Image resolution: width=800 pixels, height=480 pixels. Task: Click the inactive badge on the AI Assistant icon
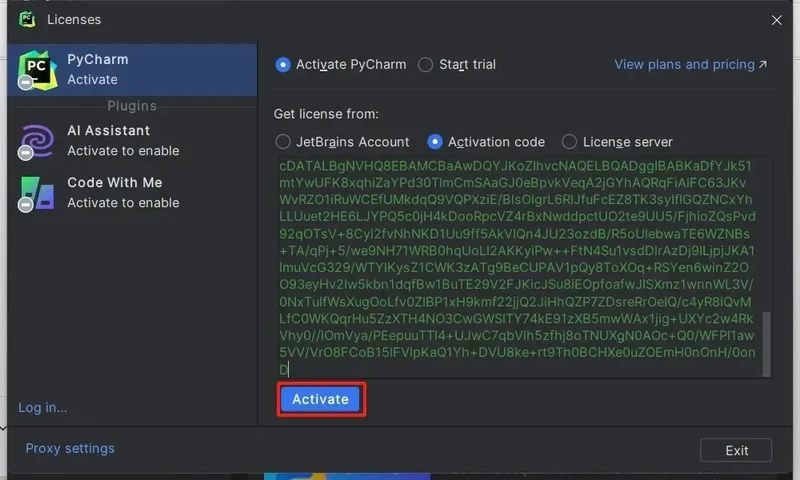pos(25,153)
